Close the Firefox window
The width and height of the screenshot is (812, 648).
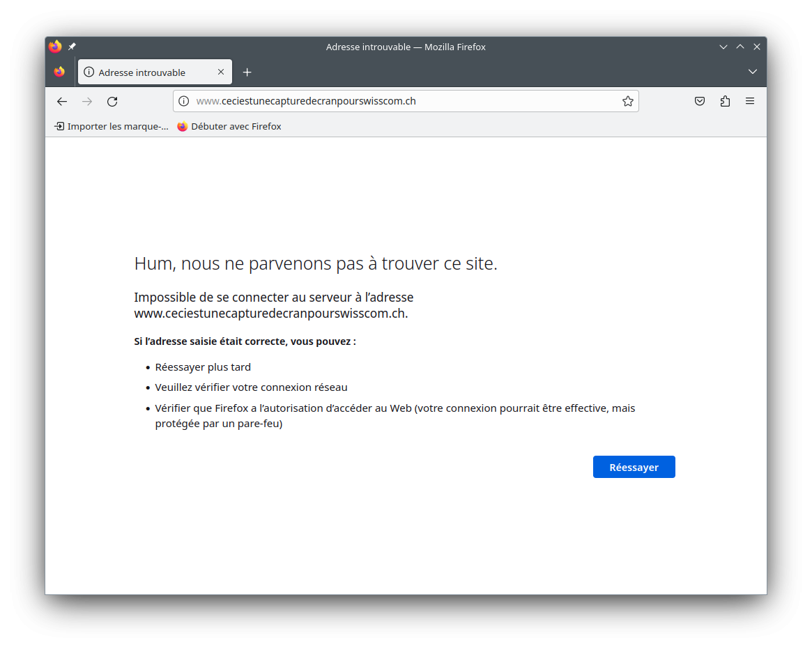click(757, 47)
